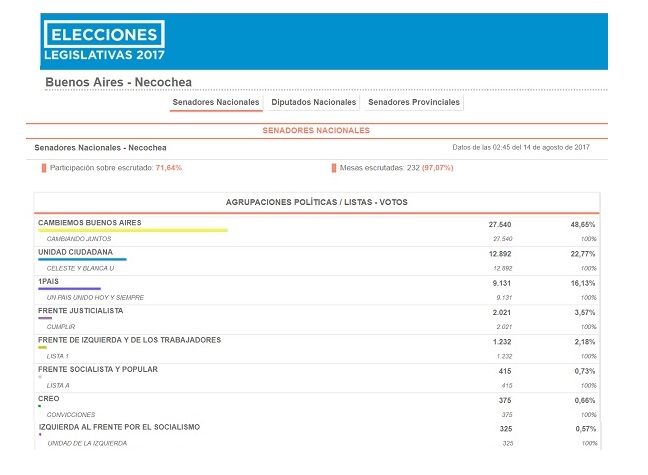Click the CAMBIANDO JUNTOS list name

[x=79, y=239]
